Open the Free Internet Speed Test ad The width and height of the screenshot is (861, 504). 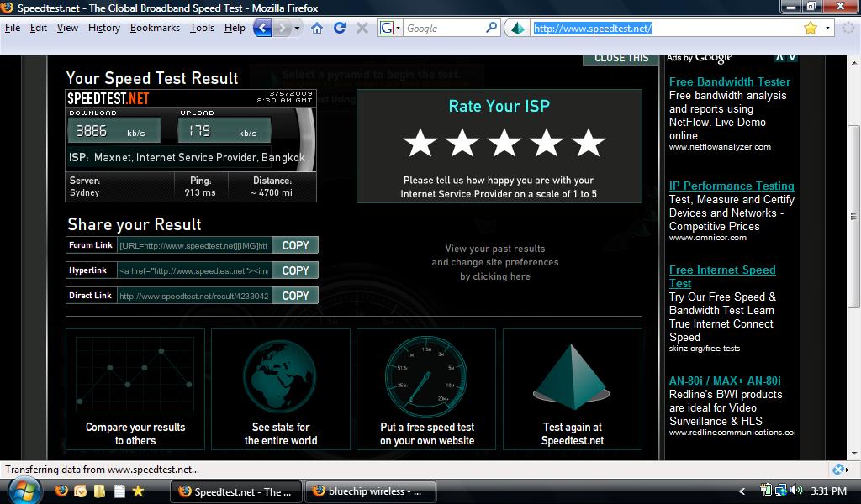pyautogui.click(x=722, y=276)
